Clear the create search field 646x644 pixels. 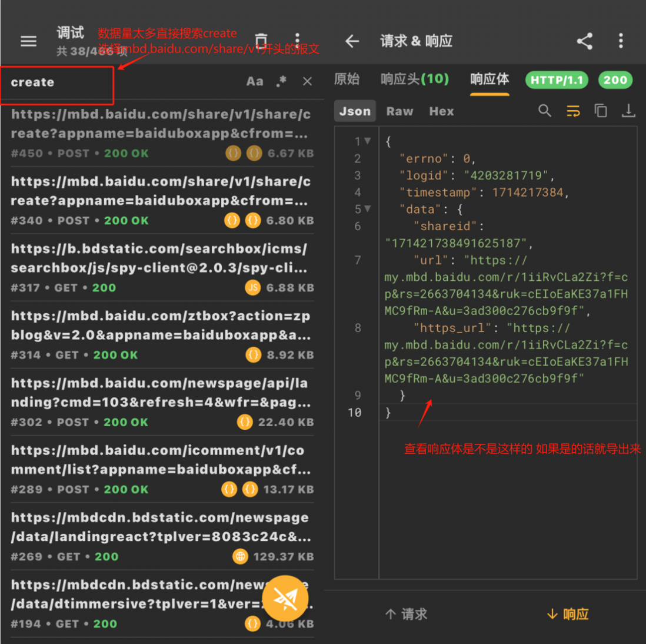307,81
